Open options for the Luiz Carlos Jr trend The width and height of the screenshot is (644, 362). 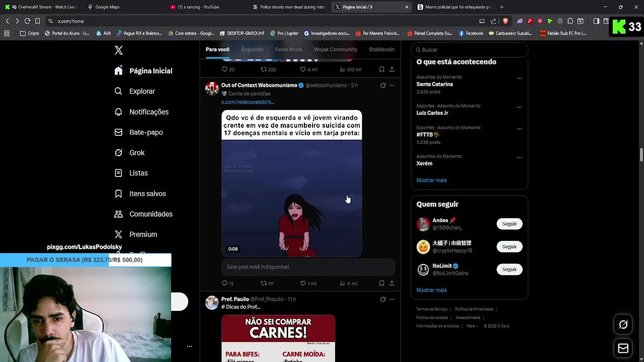pos(519,107)
